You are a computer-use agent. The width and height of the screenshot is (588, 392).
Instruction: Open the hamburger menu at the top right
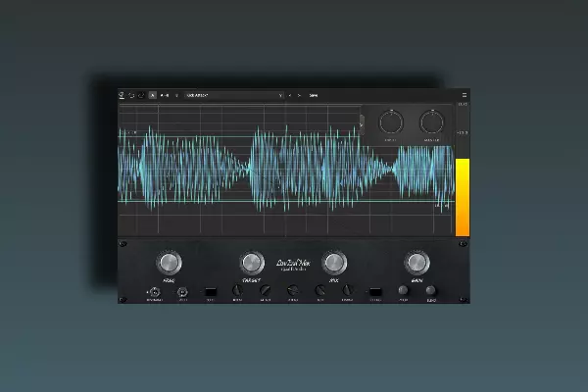(465, 95)
